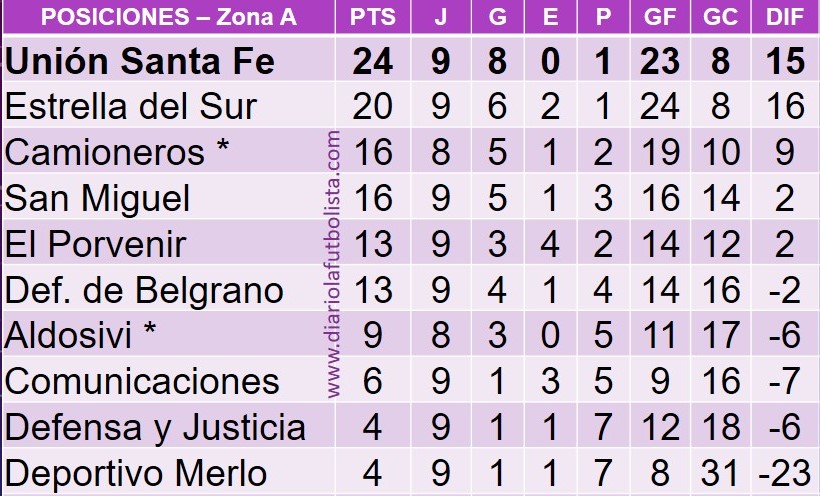Select the J column header
Image resolution: width=820 pixels, height=496 pixels.
[x=441, y=17]
